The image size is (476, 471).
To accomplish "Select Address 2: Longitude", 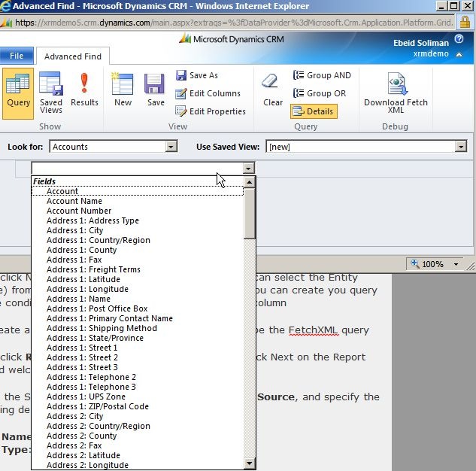I will click(138, 465).
